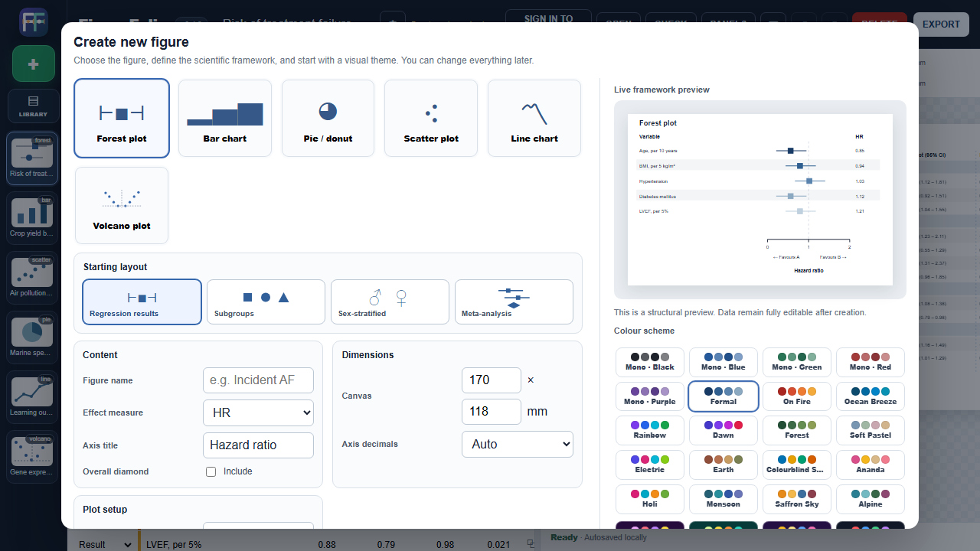
Task: Pick the Colourblind Safe colour scheme
Action: (x=797, y=465)
